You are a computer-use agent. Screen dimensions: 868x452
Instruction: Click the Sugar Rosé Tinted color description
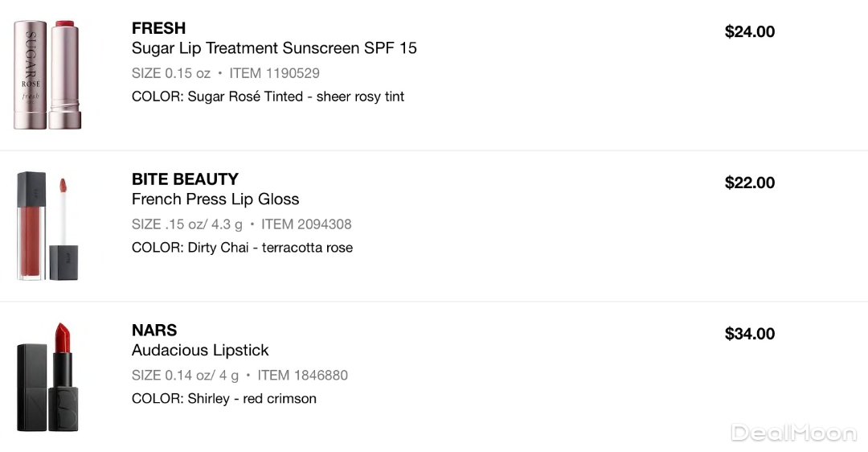pos(268,97)
